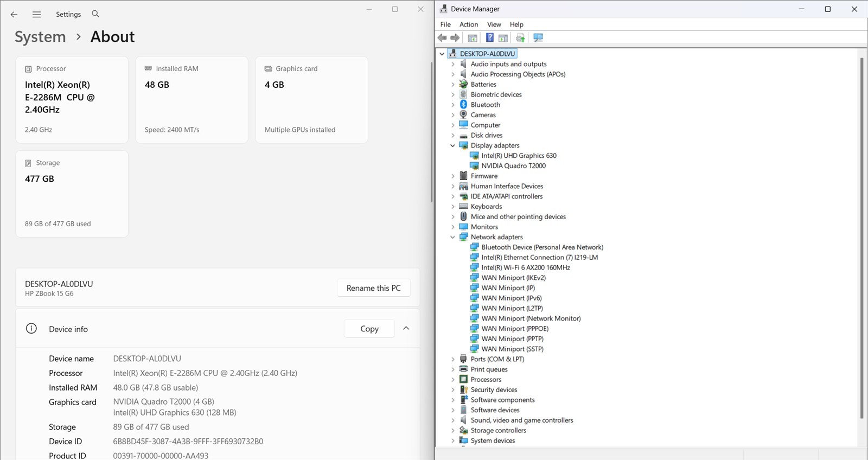Select Intel(R) UHD Graphics 630 adapter
The width and height of the screenshot is (868, 460).
pos(519,156)
